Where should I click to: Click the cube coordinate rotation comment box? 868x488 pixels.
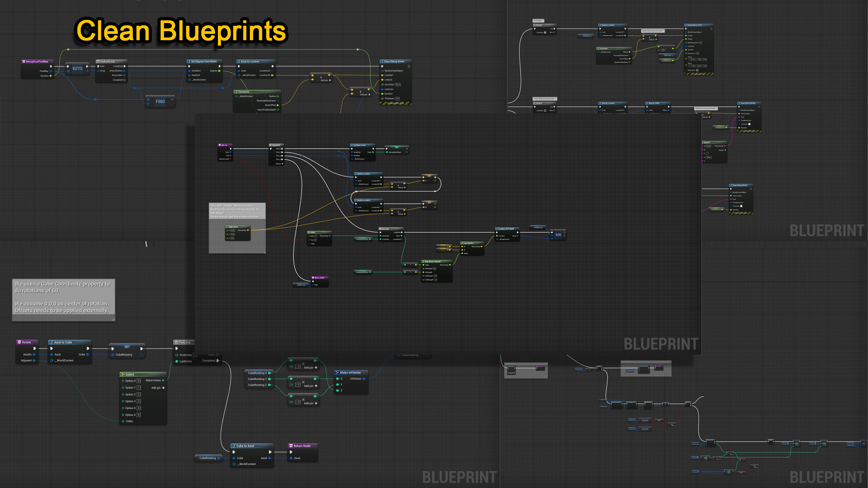[63, 299]
